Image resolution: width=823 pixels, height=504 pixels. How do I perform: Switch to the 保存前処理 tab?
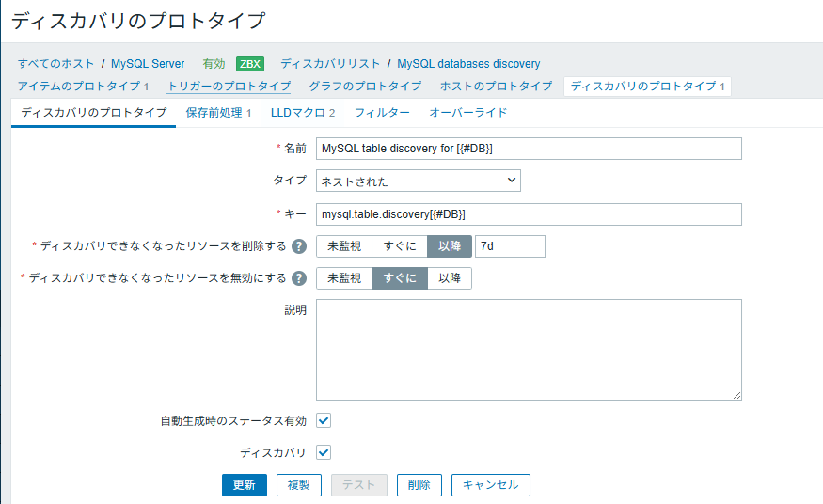click(x=218, y=113)
